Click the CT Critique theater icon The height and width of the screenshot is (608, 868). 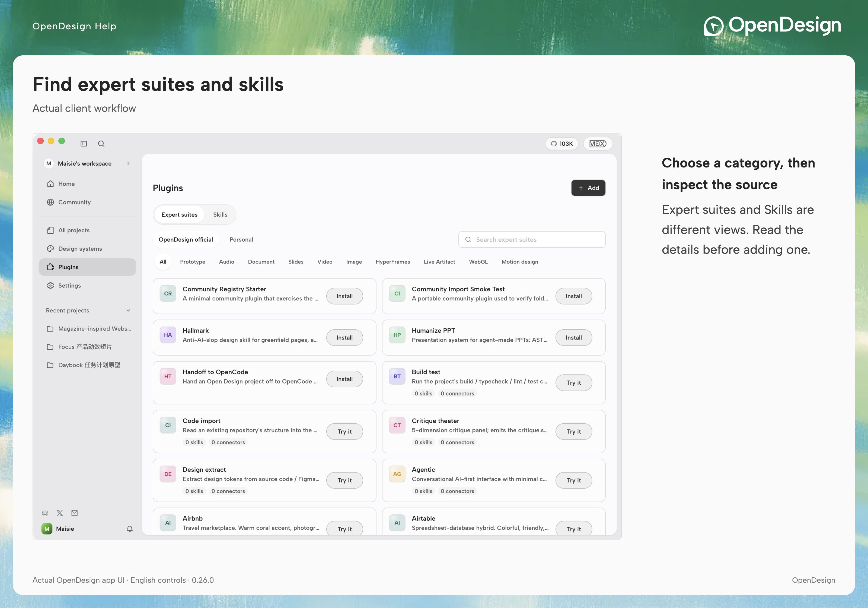pyautogui.click(x=397, y=425)
